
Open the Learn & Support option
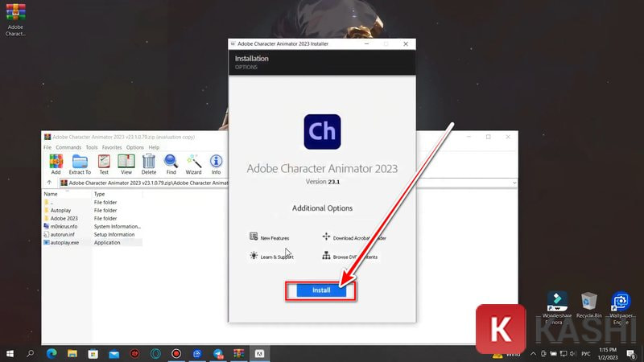click(271, 256)
